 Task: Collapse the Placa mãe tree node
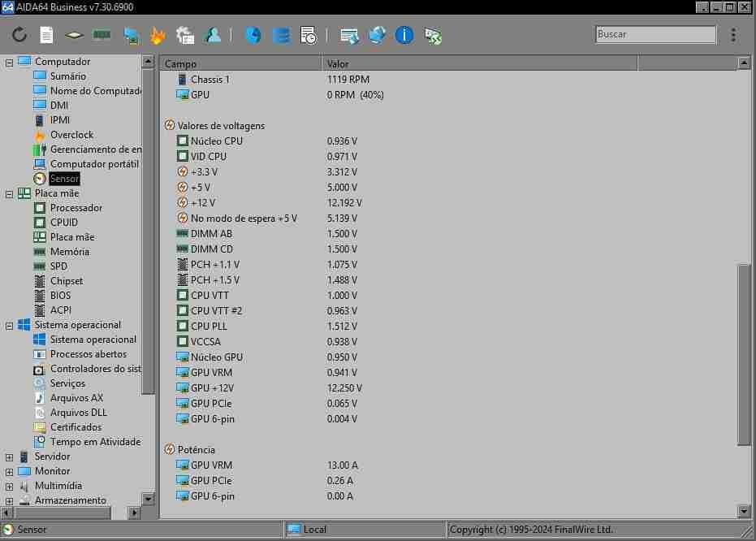point(9,194)
